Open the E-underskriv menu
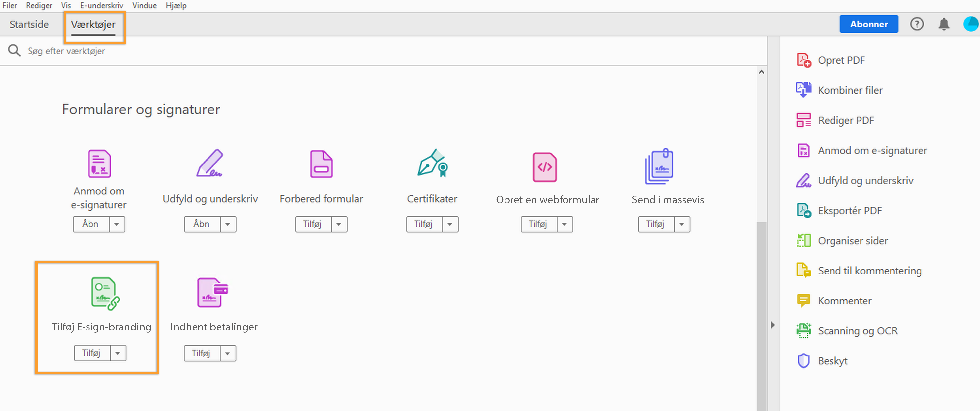This screenshot has width=980, height=411. click(x=102, y=5)
